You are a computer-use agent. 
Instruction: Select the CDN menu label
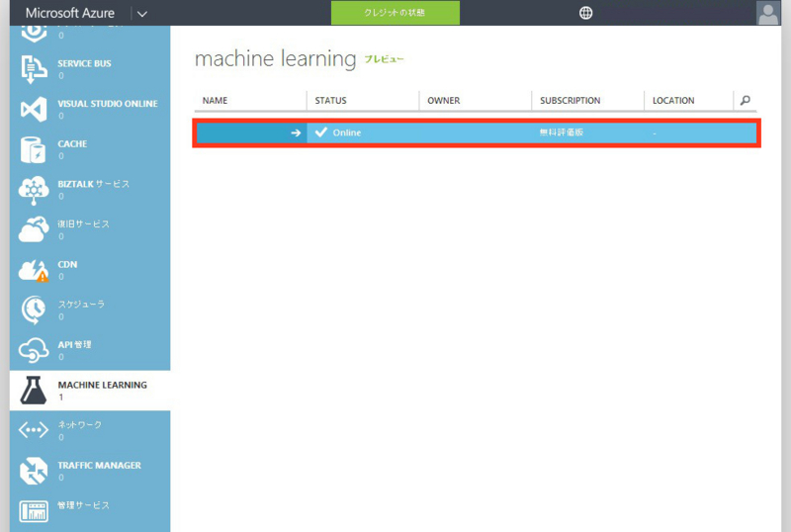(x=67, y=264)
